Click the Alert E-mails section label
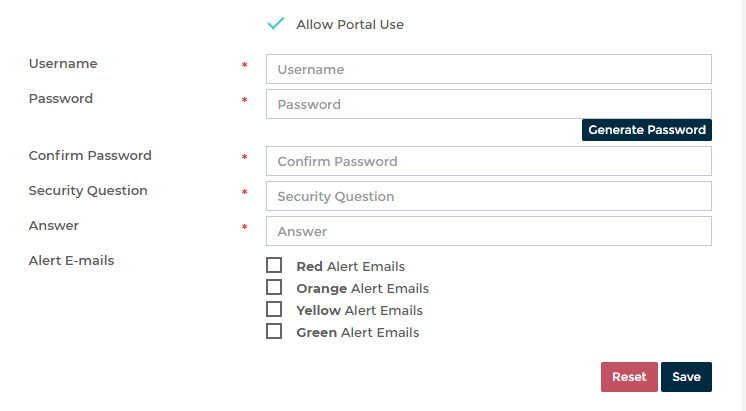746x411 pixels. (71, 261)
